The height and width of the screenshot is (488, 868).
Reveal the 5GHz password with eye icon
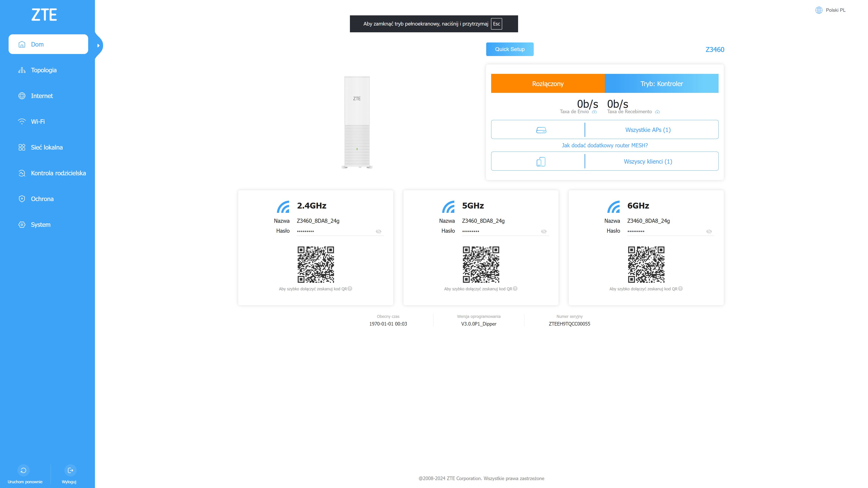pos(543,231)
